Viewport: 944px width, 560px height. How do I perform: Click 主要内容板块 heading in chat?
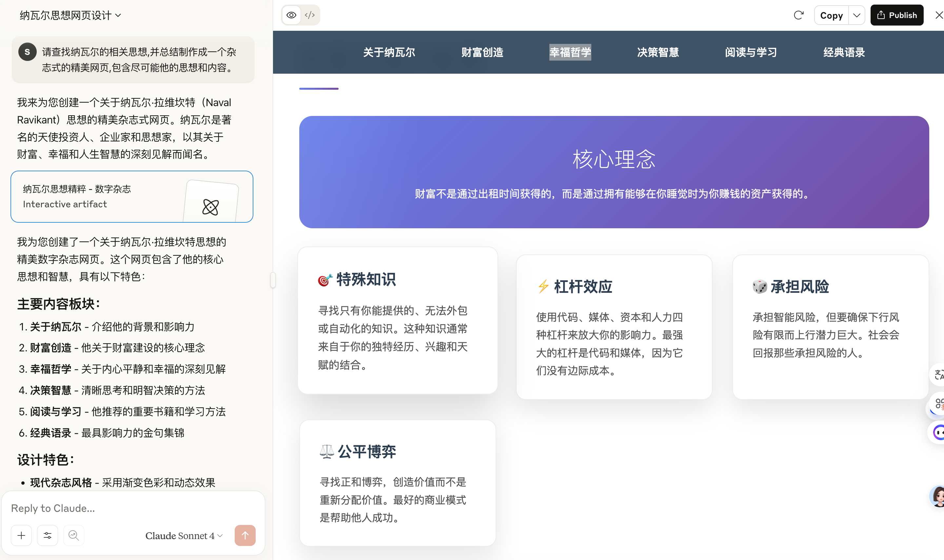[x=59, y=304]
